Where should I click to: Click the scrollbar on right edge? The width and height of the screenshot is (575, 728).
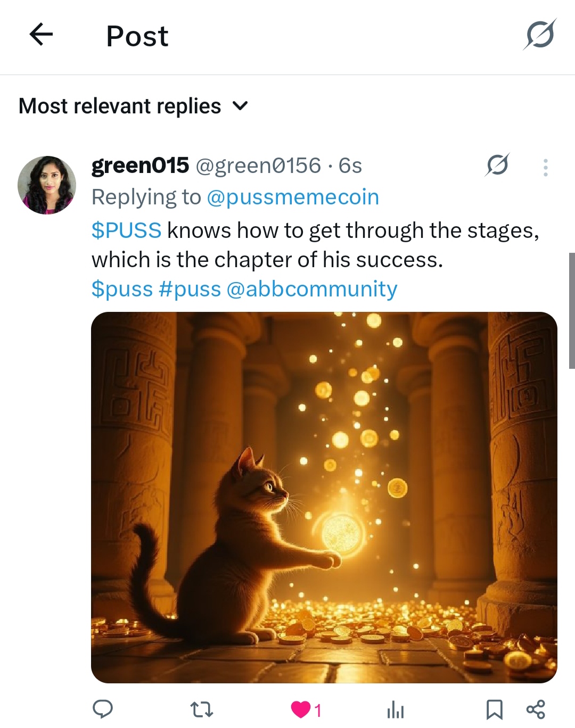click(571, 311)
